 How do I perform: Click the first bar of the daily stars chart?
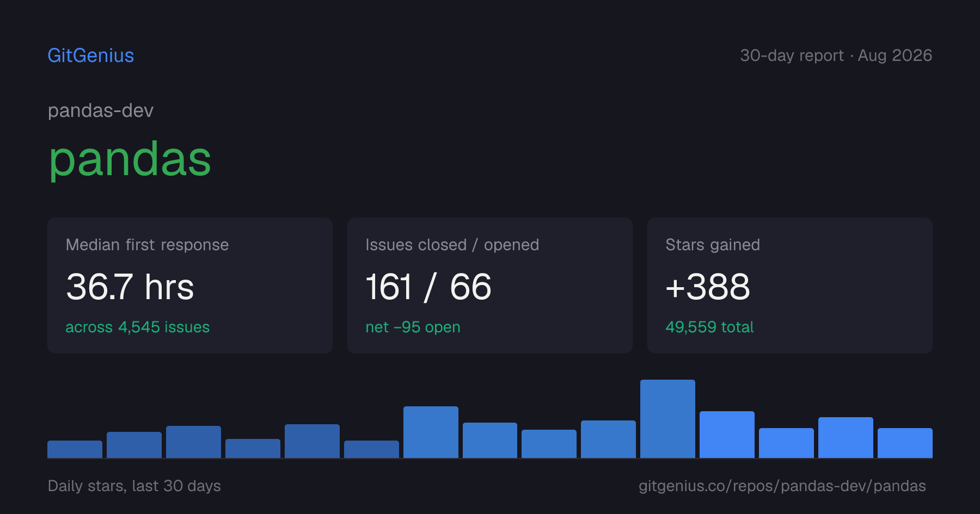[75, 449]
